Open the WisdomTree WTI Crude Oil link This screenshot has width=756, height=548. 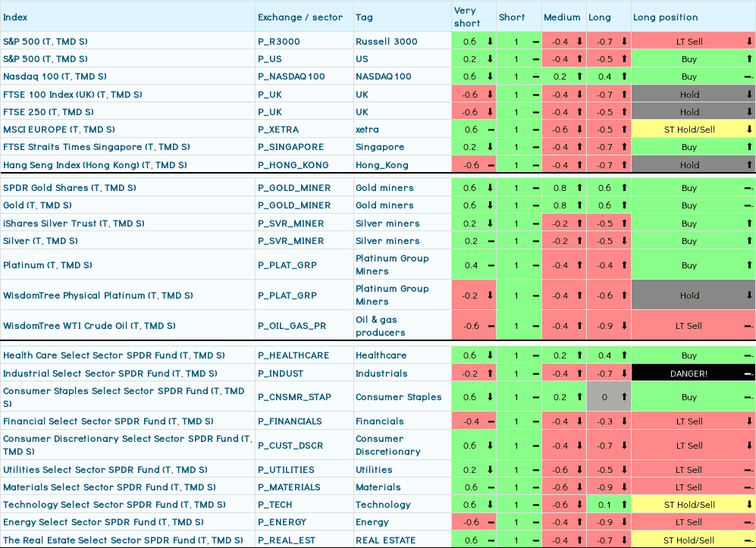89,326
